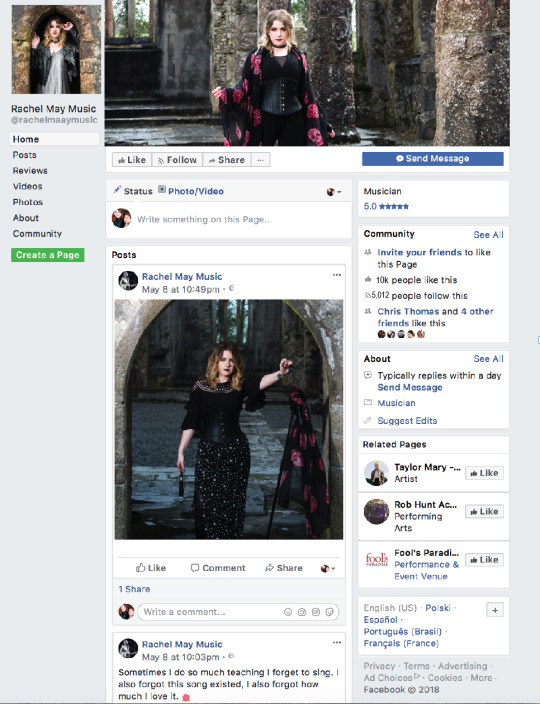Select the Photo/Video composer tab
540x705 pixels.
pyautogui.click(x=191, y=191)
